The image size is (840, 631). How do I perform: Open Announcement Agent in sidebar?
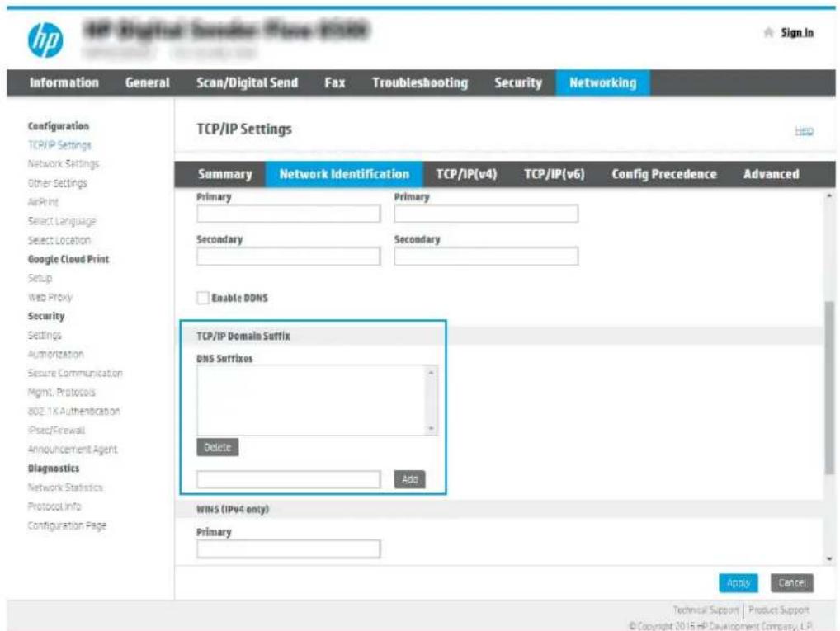(x=73, y=450)
